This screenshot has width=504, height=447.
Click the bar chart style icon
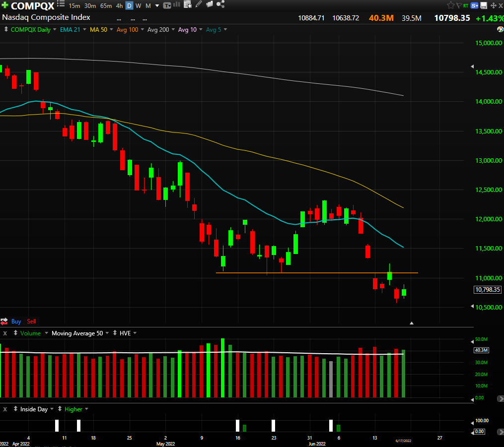tap(177, 4)
